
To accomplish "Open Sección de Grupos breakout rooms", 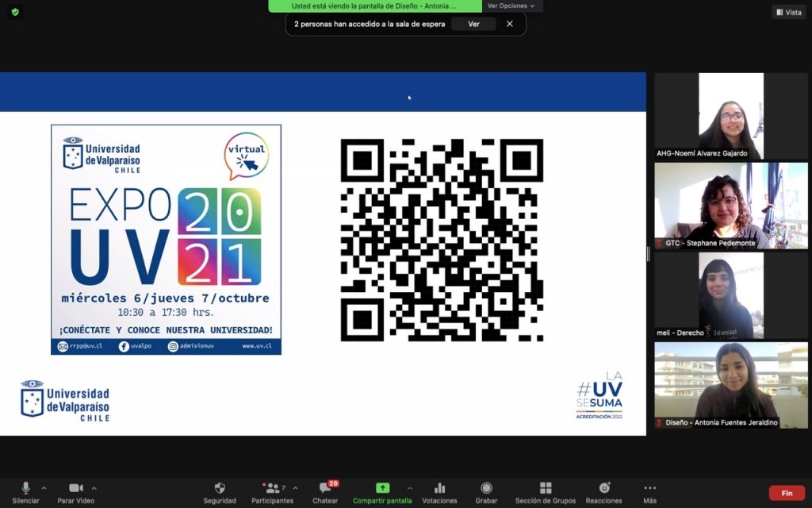I will pyautogui.click(x=546, y=493).
